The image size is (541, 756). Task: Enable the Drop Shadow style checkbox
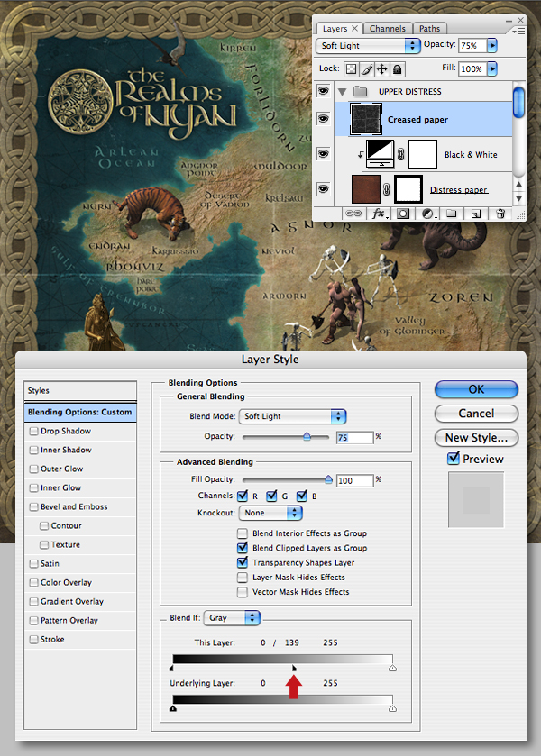[x=33, y=431]
